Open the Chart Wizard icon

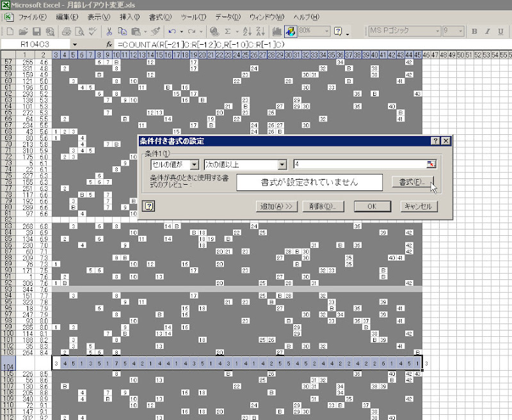coord(277,31)
